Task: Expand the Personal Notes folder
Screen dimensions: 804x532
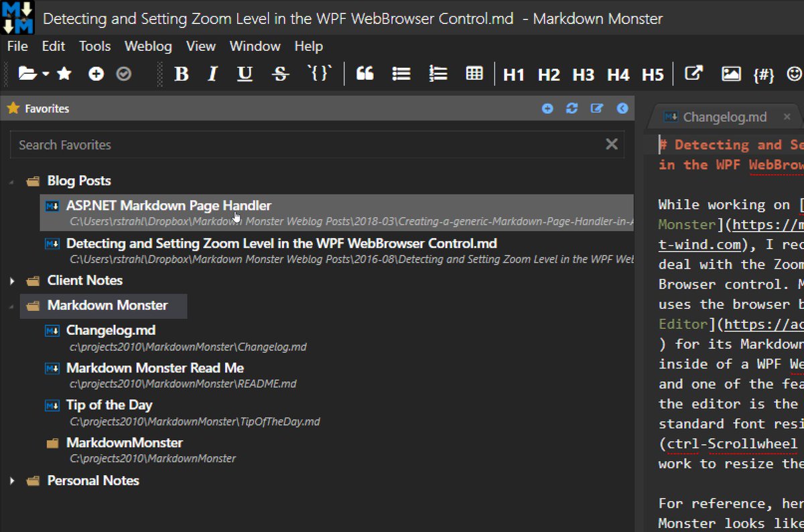Action: click(x=12, y=481)
